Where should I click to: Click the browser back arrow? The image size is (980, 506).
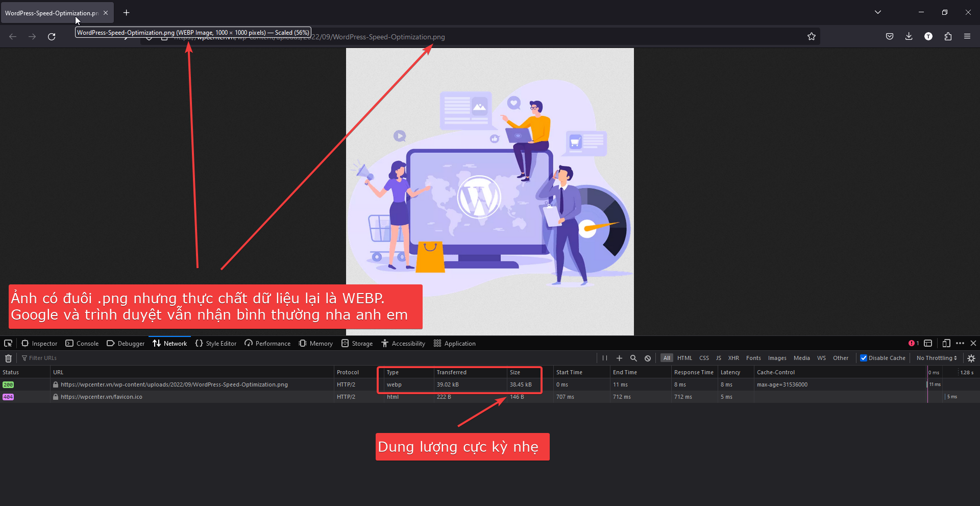[13, 37]
